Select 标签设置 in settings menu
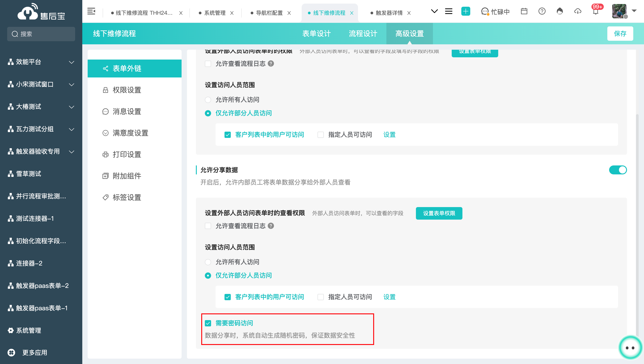Viewport: 644px width, 364px height. point(134,197)
